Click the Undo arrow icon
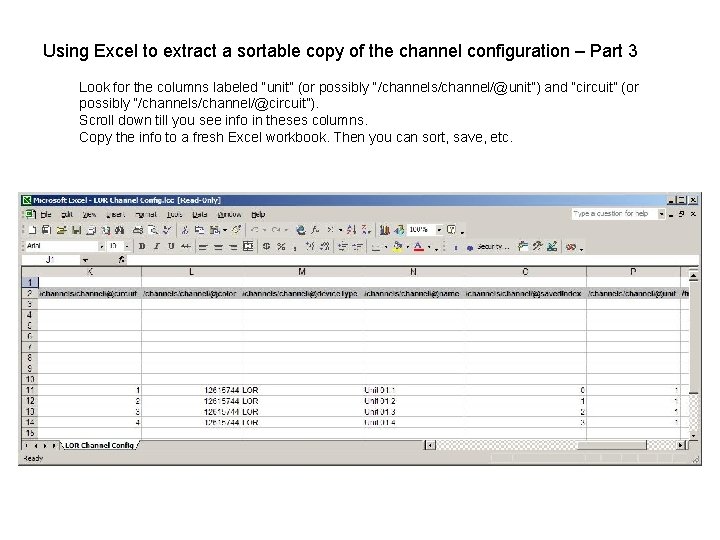This screenshot has height=540, width=720. tap(255, 230)
